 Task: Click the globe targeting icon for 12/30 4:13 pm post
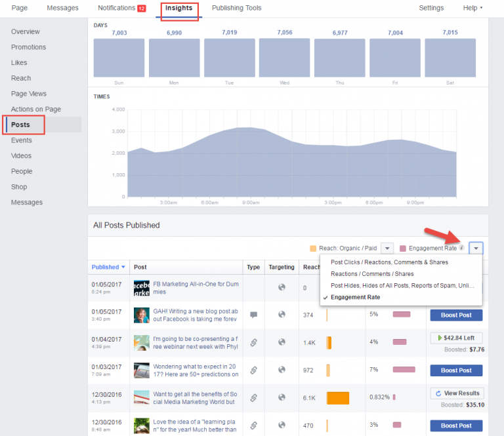point(282,397)
